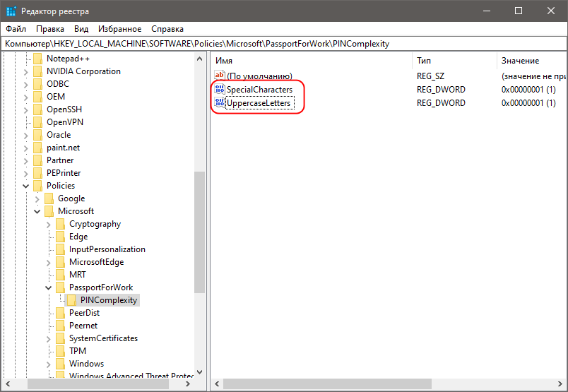
Task: Collapse the PassportForWork key
Action: [x=49, y=288]
